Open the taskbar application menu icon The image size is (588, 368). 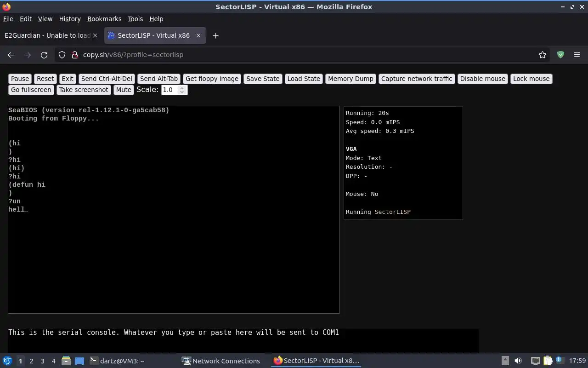pos(7,361)
